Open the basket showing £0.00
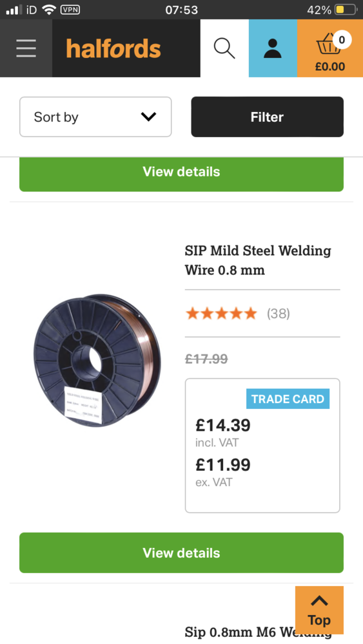Viewport: 363px width, 644px height. pos(330,48)
